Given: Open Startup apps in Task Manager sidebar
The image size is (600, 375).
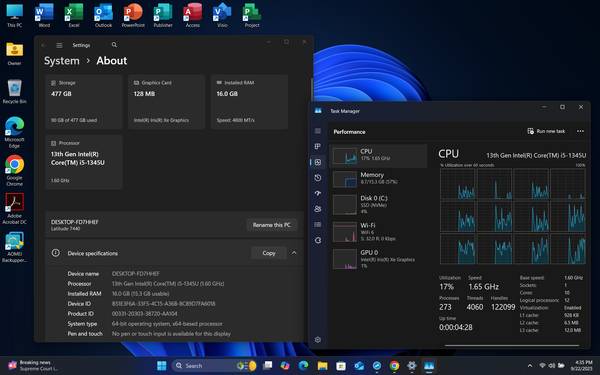Looking at the screenshot, I should tap(318, 194).
